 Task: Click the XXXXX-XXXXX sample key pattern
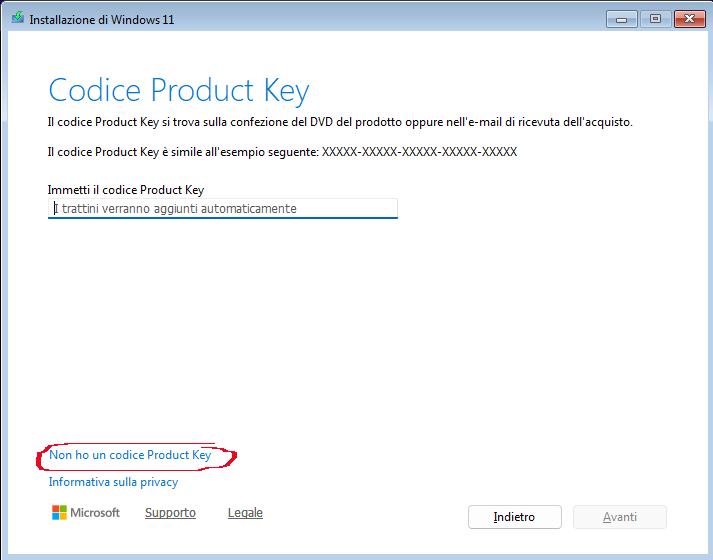click(419, 152)
